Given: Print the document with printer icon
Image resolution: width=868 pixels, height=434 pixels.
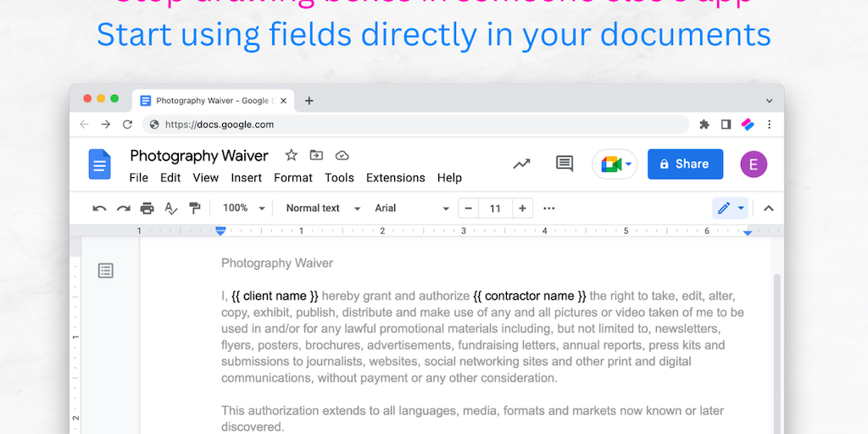Looking at the screenshot, I should point(147,209).
